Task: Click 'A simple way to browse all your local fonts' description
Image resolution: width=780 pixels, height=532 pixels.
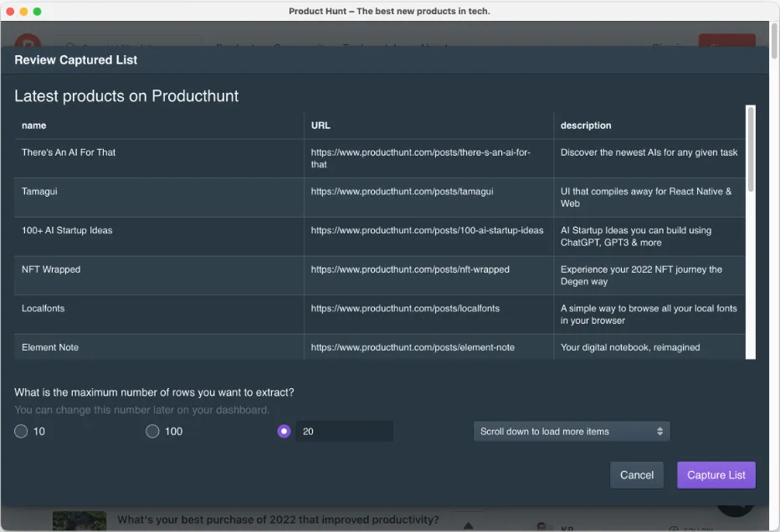Action: (649, 315)
